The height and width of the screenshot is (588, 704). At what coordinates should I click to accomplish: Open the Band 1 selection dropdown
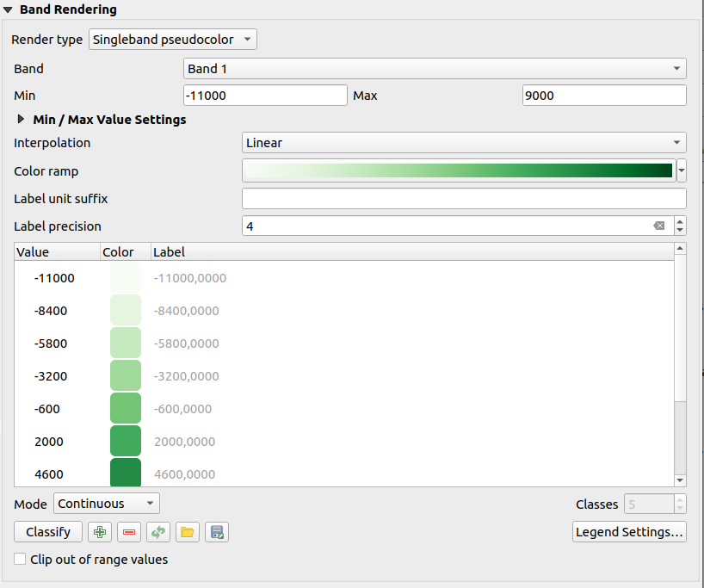(x=435, y=69)
